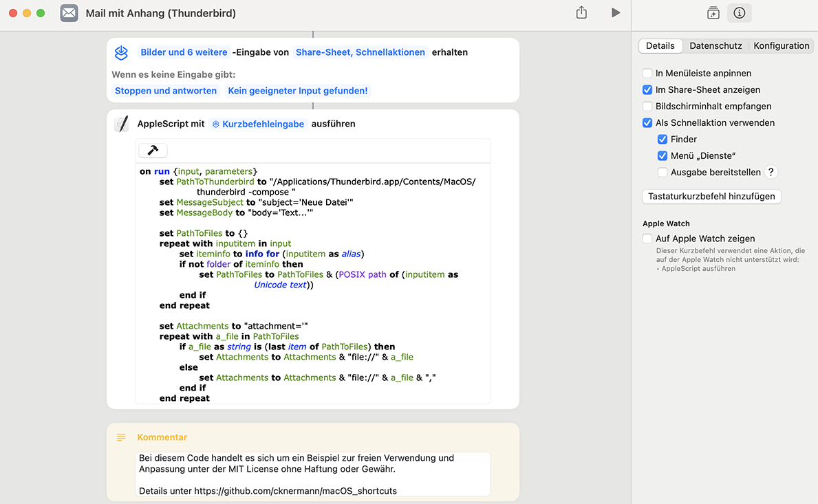Run the shortcut with the play button
818x504 pixels.
616,12
